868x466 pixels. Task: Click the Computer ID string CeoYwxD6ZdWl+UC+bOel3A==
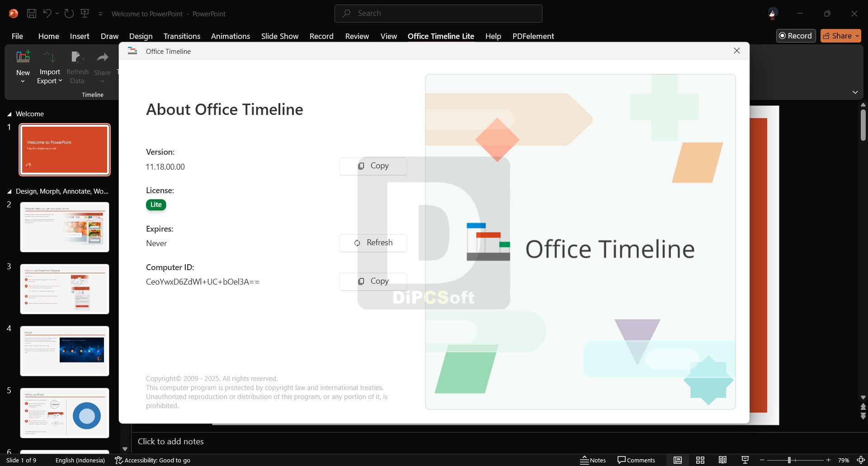203,282
